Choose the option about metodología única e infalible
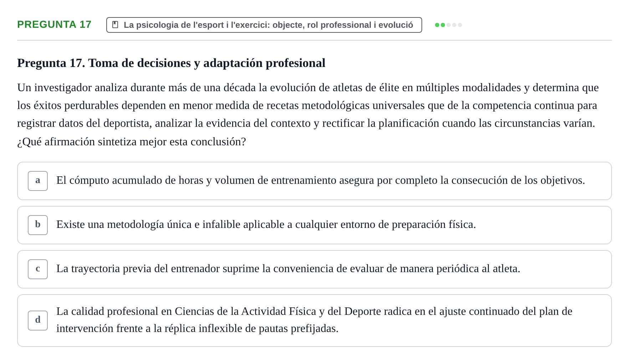This screenshot has width=629, height=364. 314,225
